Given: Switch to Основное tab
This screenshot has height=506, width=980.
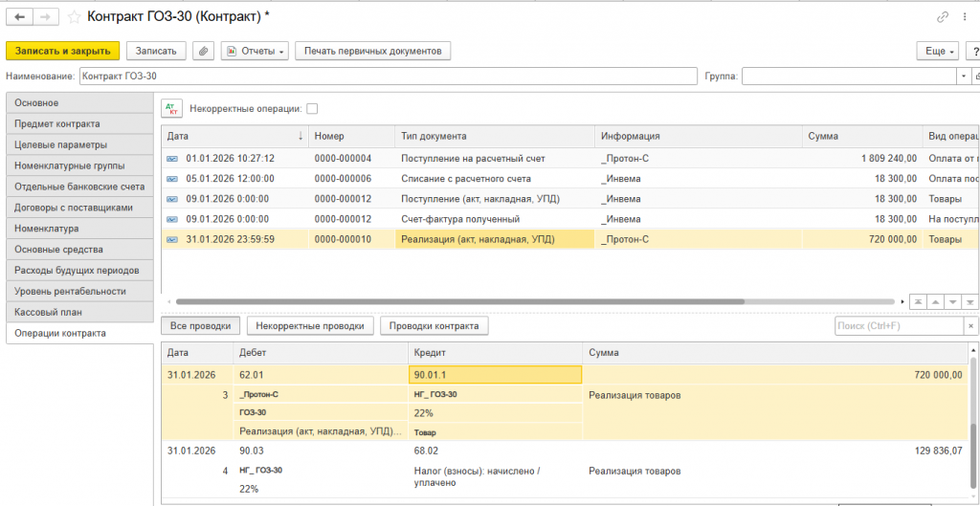Looking at the screenshot, I should click(79, 102).
